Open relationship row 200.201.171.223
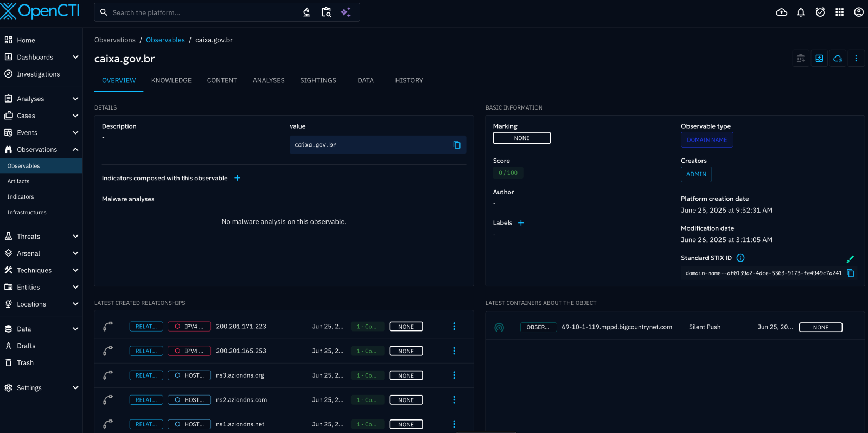Viewport: 868px width, 433px height. (x=284, y=327)
